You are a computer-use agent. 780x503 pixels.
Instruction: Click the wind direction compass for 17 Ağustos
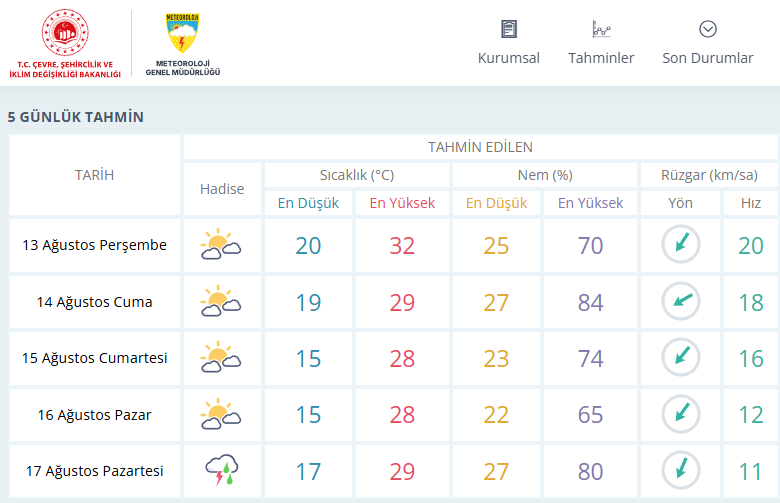[x=681, y=470]
